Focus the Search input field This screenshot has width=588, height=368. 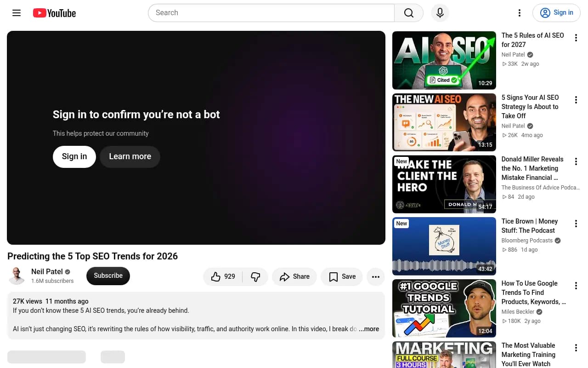(x=271, y=13)
